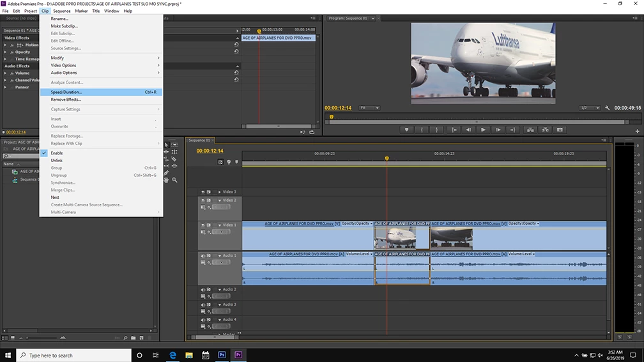Click the Photoshop icon in taskbar
The height and width of the screenshot is (362, 644).
(222, 355)
